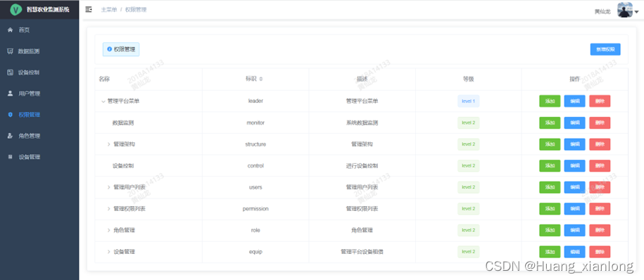644x280 pixels.
Task: Click the 设备管理 sidebar icon
Action: 11,157
